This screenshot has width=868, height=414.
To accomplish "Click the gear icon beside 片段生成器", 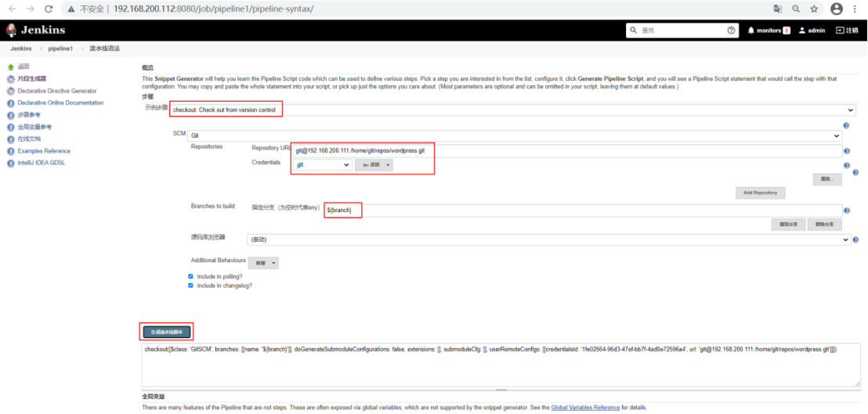I will (10, 78).
